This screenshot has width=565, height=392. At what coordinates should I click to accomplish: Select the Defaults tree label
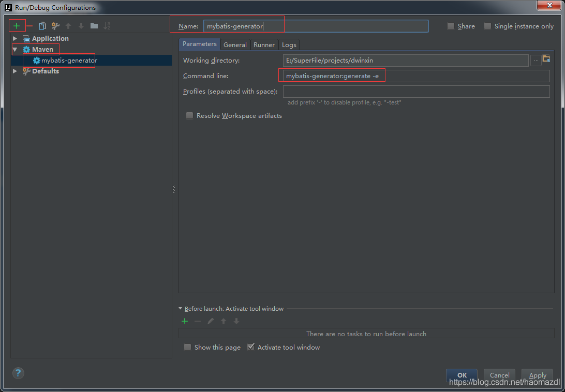tap(46, 71)
